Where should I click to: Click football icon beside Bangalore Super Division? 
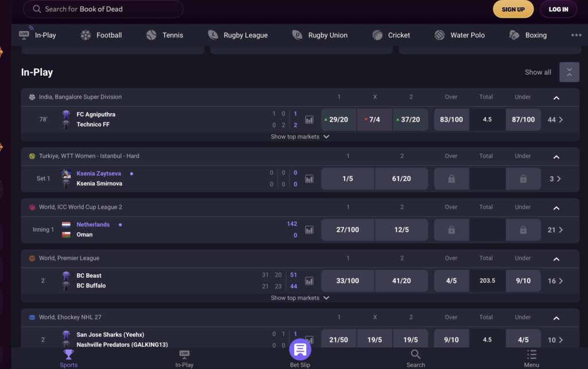click(32, 97)
